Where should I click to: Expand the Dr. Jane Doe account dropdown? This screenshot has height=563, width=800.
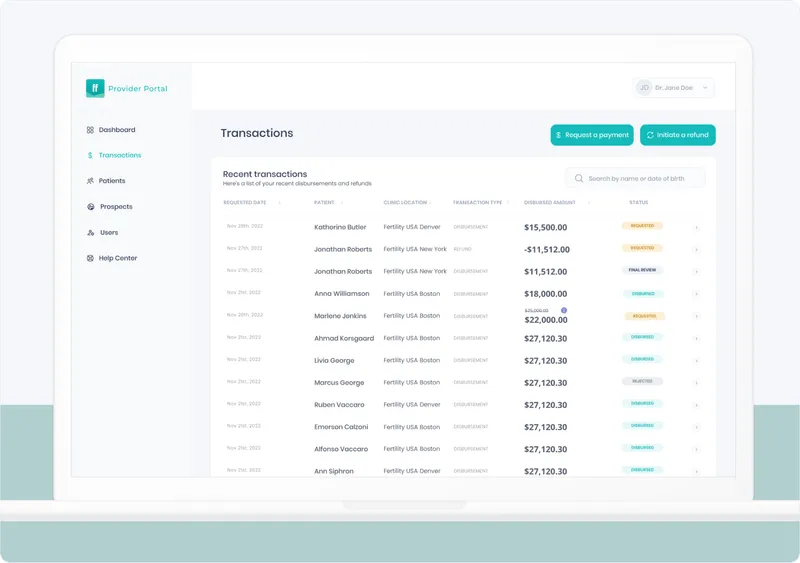705,88
